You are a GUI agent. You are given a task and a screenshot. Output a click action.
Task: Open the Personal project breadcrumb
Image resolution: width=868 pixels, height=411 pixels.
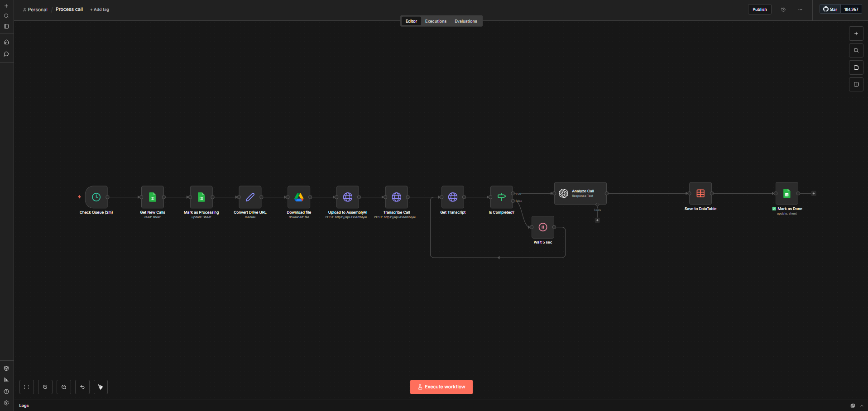[x=35, y=10]
